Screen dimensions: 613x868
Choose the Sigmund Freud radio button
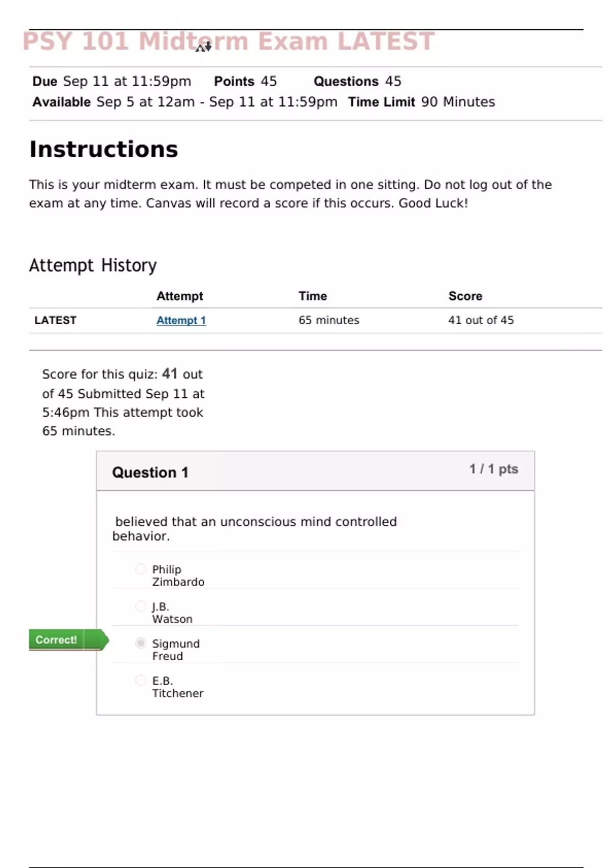(x=140, y=643)
